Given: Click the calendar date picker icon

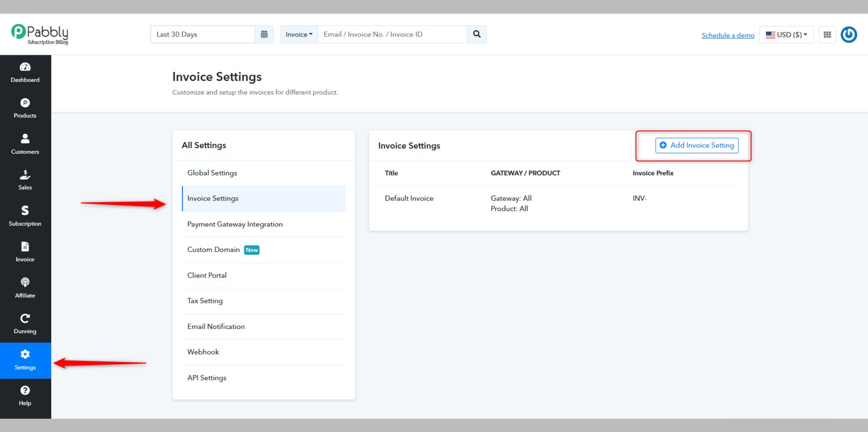Looking at the screenshot, I should [264, 34].
